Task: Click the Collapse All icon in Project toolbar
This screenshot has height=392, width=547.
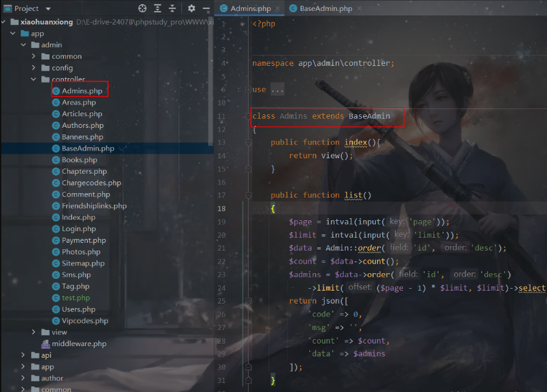Action: click(x=172, y=8)
